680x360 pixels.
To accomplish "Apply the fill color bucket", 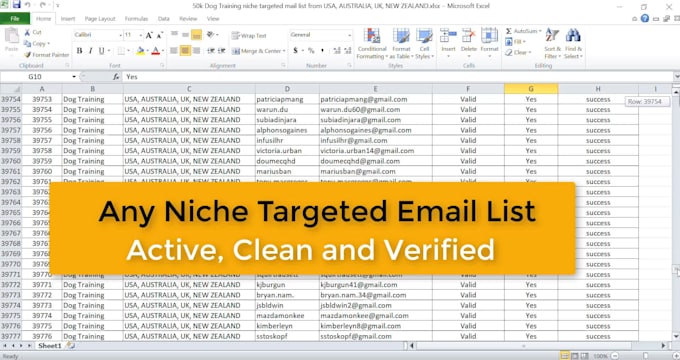I will coord(140,51).
